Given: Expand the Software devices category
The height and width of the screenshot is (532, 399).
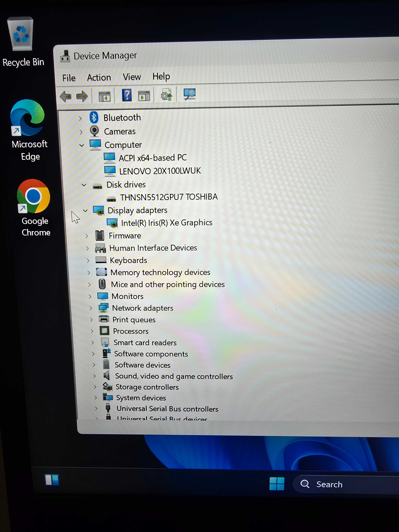Looking at the screenshot, I should tap(94, 365).
